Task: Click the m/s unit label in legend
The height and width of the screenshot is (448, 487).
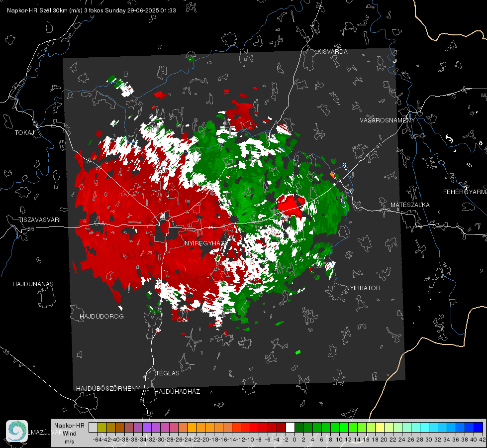Action: coord(69,442)
